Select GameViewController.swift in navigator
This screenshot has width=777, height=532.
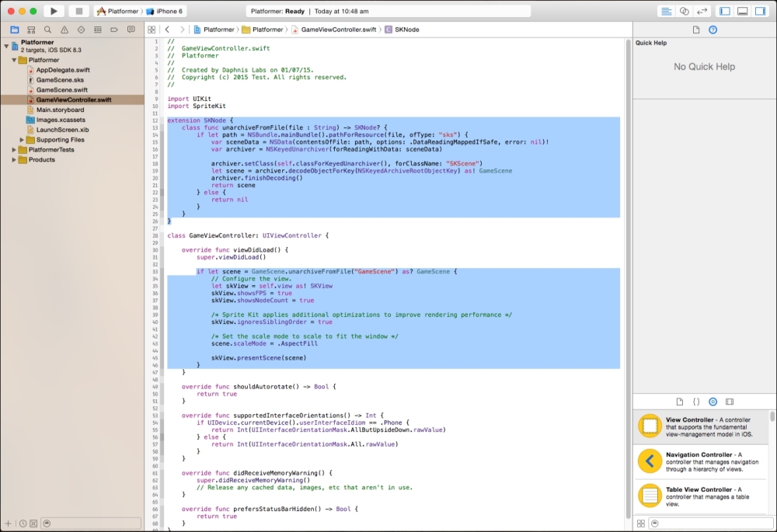(72, 99)
